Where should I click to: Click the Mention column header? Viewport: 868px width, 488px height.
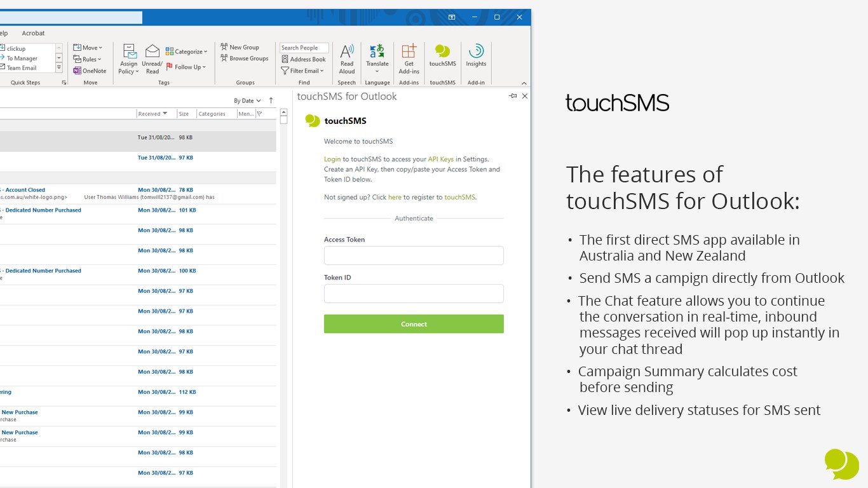pyautogui.click(x=246, y=114)
